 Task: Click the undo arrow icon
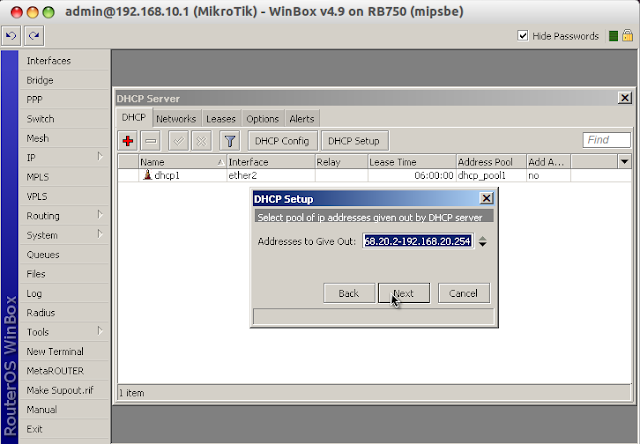(x=11, y=36)
